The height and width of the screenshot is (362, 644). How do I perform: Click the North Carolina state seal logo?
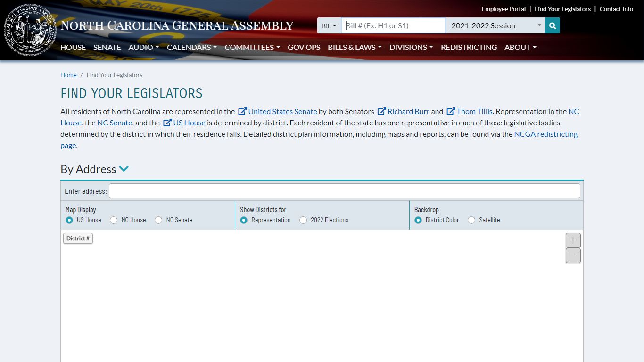pos(30,30)
